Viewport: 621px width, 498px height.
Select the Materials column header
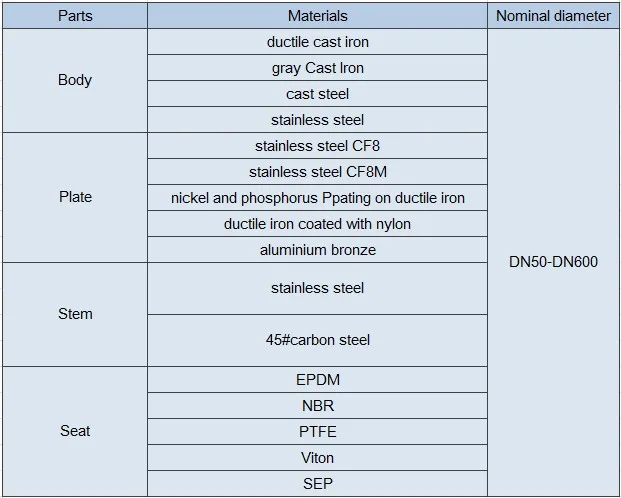[x=317, y=16]
